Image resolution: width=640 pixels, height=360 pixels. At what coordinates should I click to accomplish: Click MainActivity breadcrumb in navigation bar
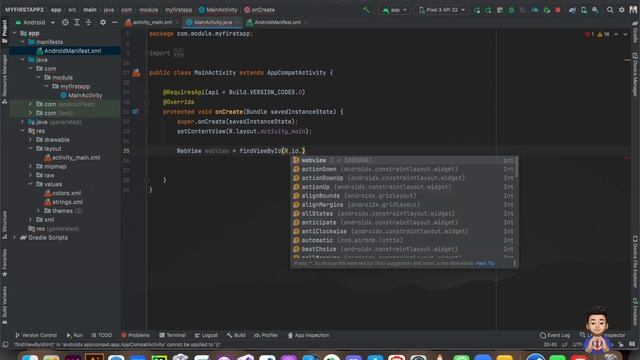pos(218,10)
